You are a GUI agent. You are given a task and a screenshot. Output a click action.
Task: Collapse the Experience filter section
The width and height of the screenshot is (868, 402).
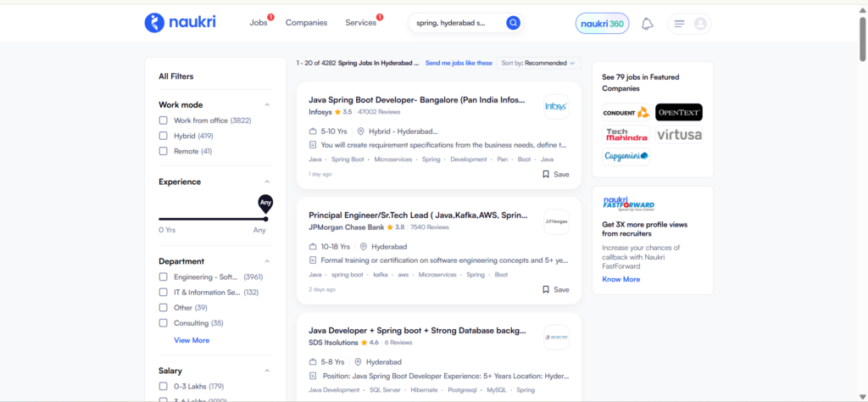click(267, 181)
